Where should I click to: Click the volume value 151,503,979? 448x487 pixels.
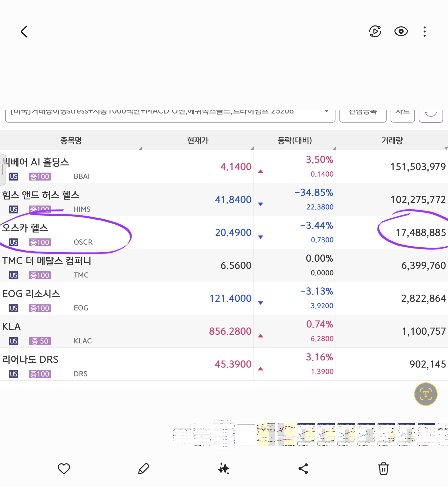pyautogui.click(x=418, y=167)
